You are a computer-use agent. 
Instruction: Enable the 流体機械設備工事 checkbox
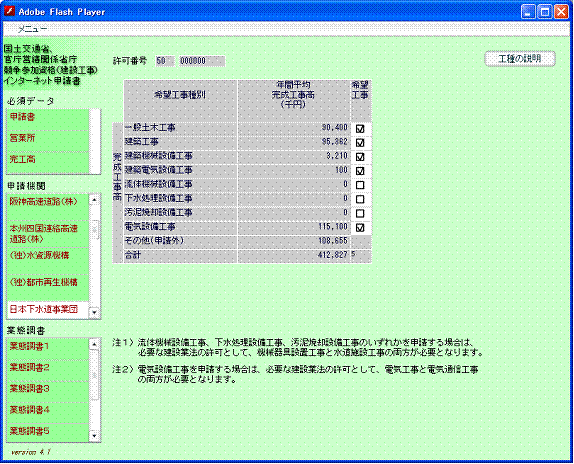click(360, 185)
